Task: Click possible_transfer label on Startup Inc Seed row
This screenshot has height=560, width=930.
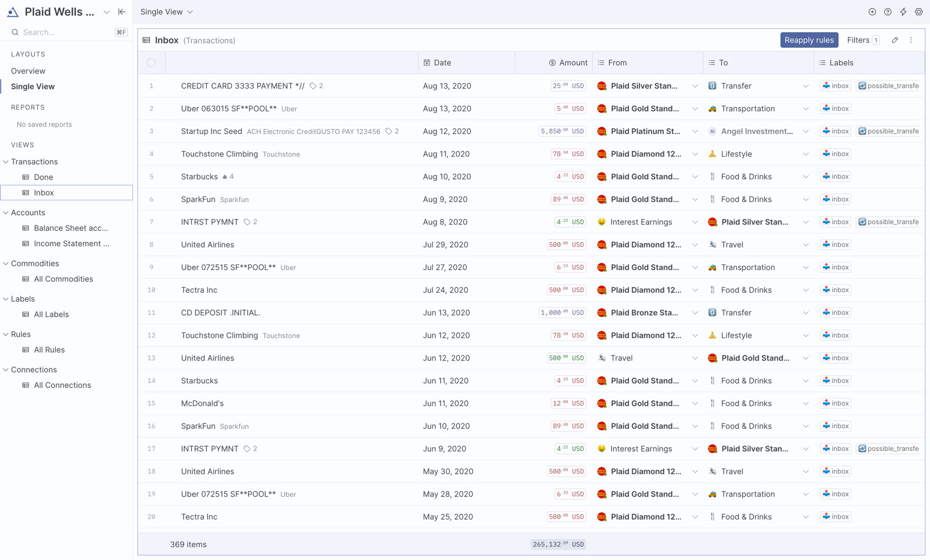Action: pyautogui.click(x=888, y=131)
